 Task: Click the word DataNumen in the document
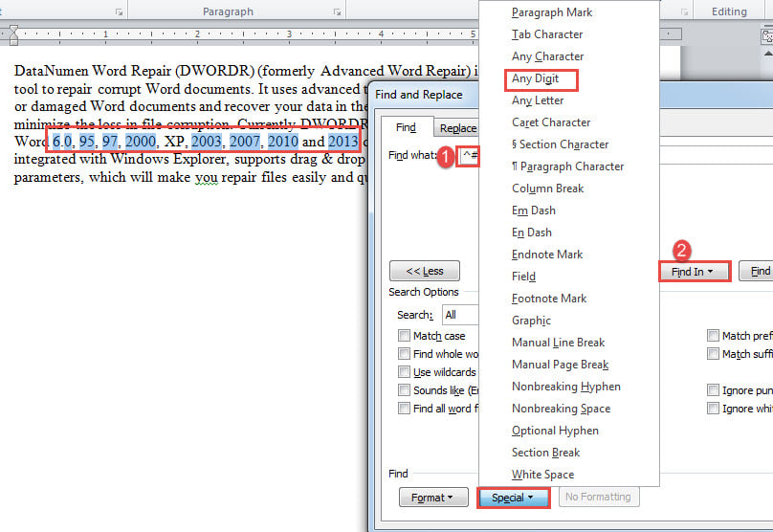click(x=51, y=71)
